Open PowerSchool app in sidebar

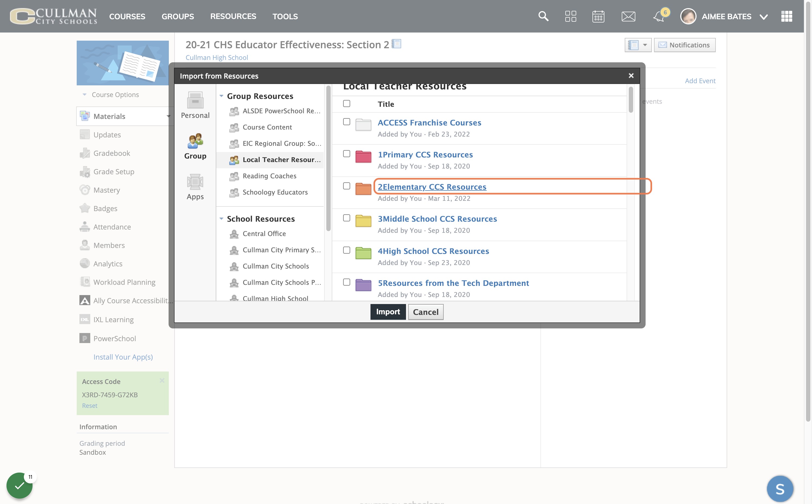[114, 339]
